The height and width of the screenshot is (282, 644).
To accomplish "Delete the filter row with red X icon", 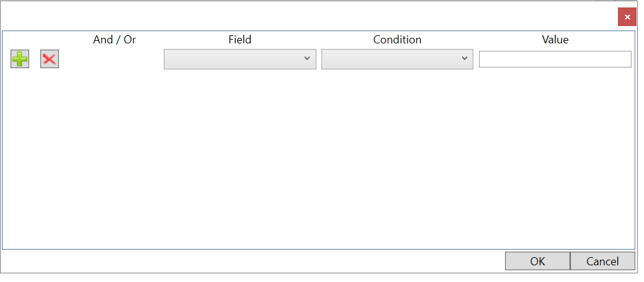I will point(49,59).
